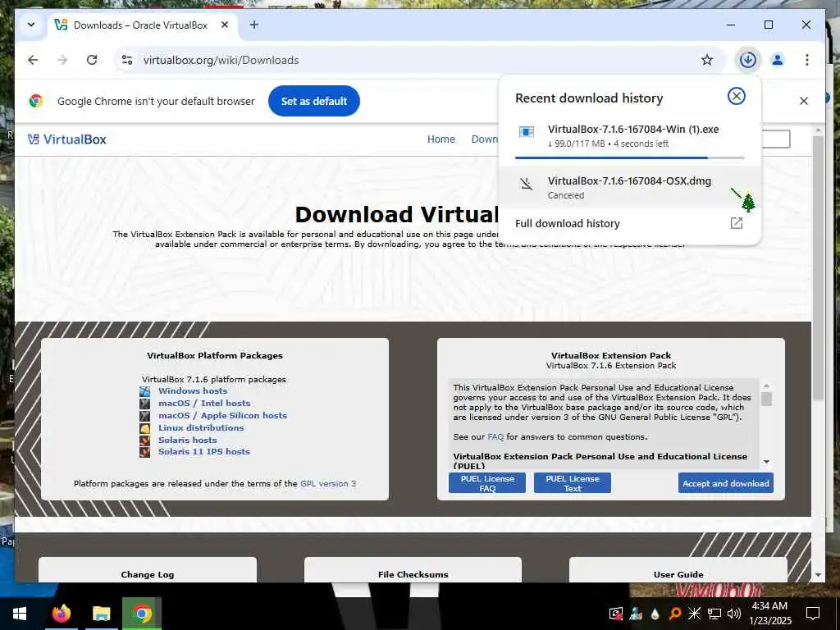Click the Linux distributions penguin icon
Viewport: 840px width, 630px height.
point(144,428)
